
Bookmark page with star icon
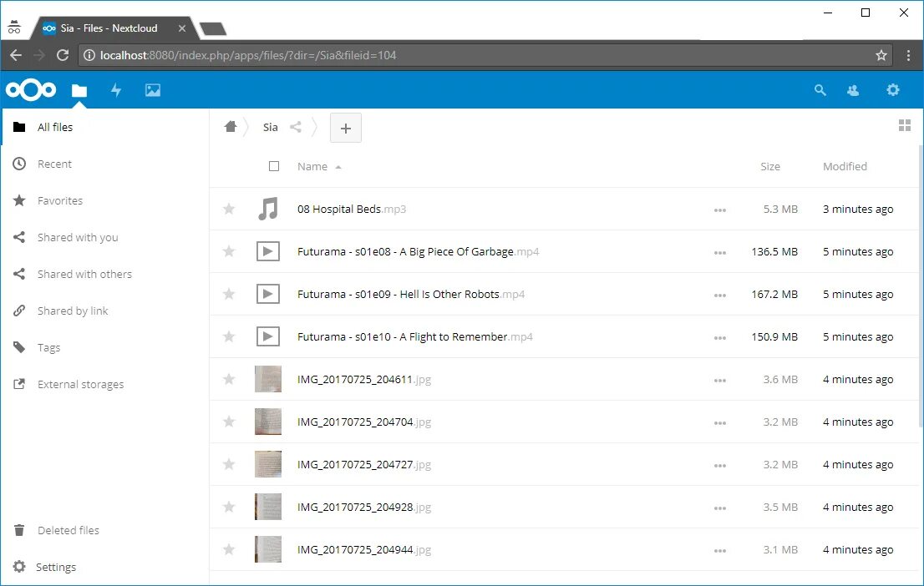click(x=881, y=55)
